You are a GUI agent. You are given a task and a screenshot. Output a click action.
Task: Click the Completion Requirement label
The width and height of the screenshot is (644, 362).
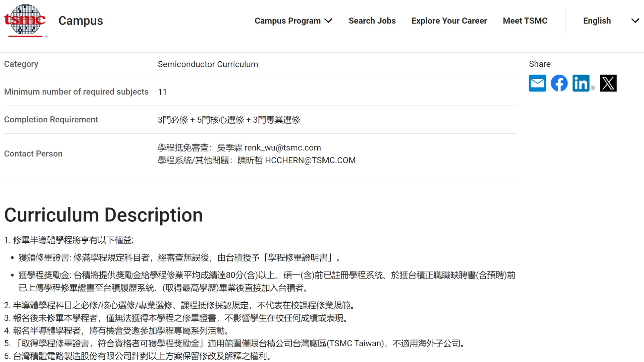51,120
